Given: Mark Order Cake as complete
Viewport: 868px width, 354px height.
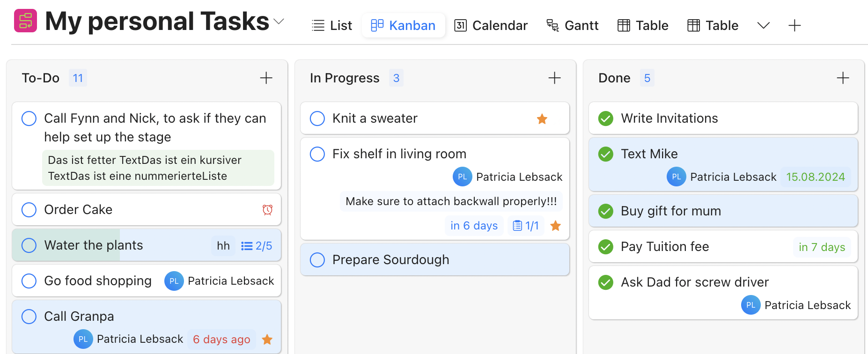Looking at the screenshot, I should pyautogui.click(x=29, y=210).
